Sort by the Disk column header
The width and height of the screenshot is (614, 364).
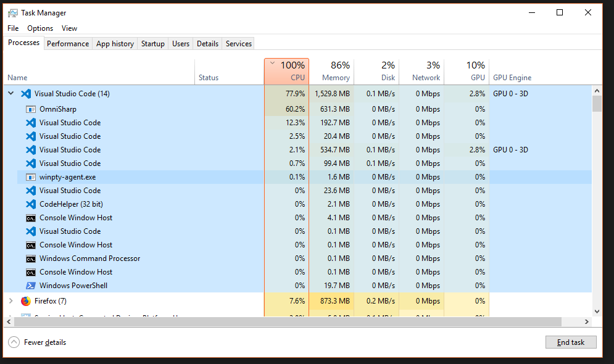376,71
